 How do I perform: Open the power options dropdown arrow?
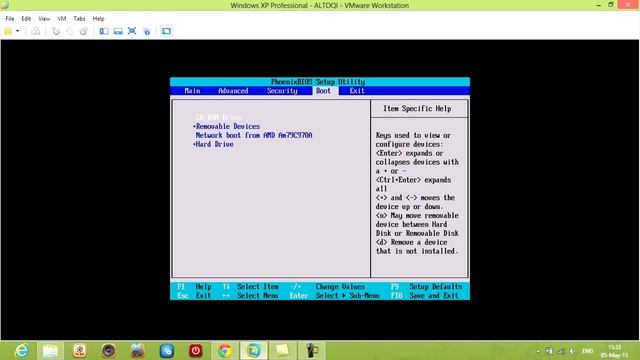click(18, 31)
